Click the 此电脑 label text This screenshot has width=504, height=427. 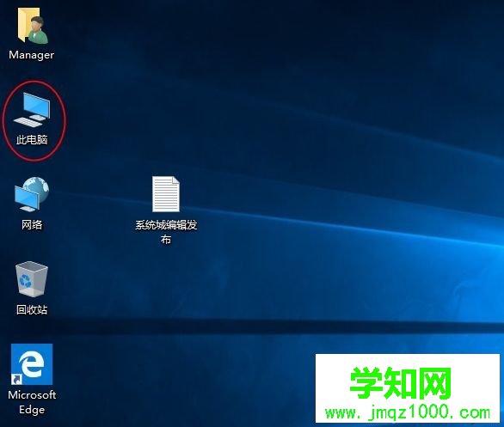click(32, 140)
